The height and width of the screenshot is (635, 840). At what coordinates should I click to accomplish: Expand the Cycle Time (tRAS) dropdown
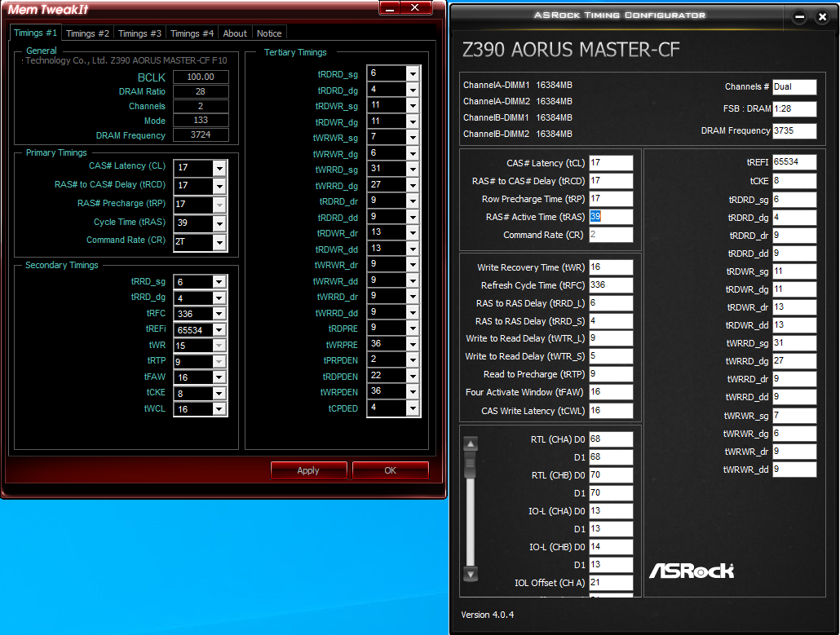219,223
